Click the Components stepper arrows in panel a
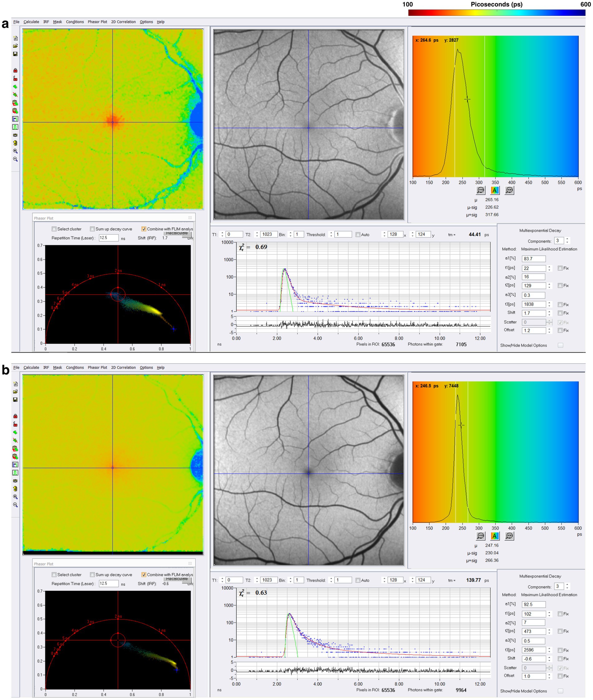Screen dimensions: 593x700 [567, 241]
